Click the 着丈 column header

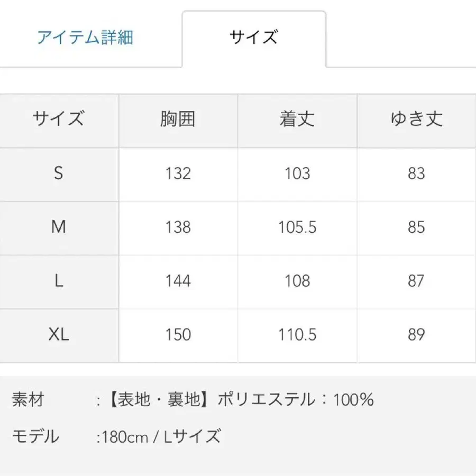tap(298, 120)
